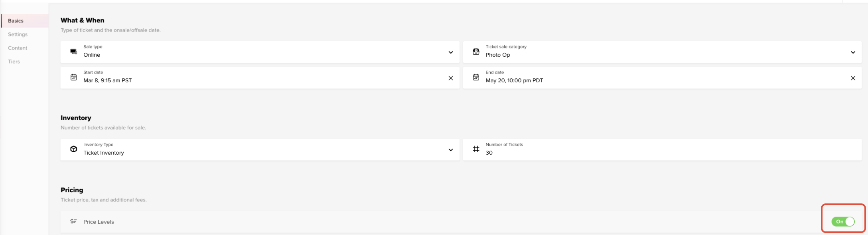Click the May 20 end date field

662,78
